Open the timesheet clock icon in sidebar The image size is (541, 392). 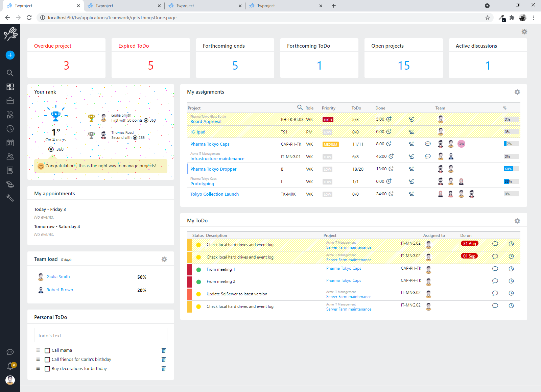coord(10,129)
